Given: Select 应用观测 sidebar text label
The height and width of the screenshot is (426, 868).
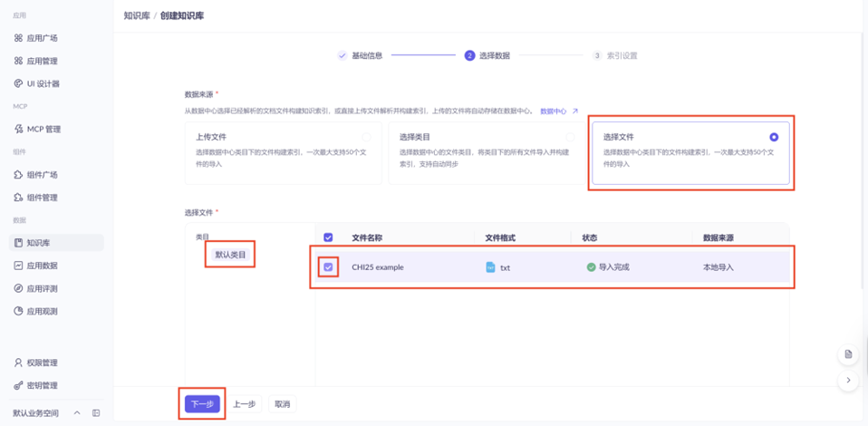Looking at the screenshot, I should pos(42,311).
